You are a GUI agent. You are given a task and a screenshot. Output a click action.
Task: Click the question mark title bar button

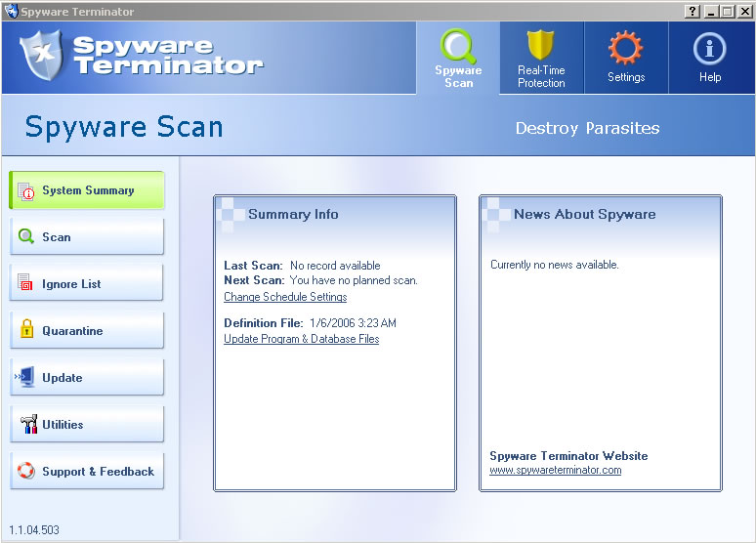[x=693, y=11]
